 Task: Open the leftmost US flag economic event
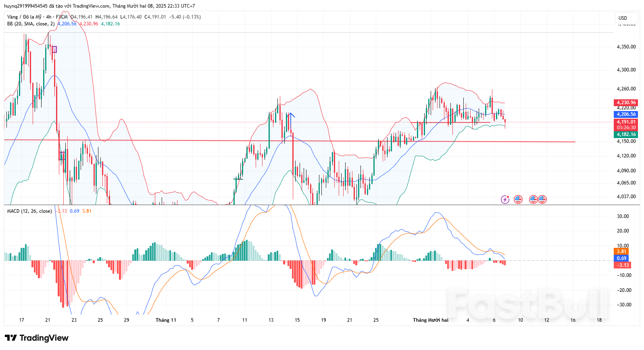coord(518,199)
